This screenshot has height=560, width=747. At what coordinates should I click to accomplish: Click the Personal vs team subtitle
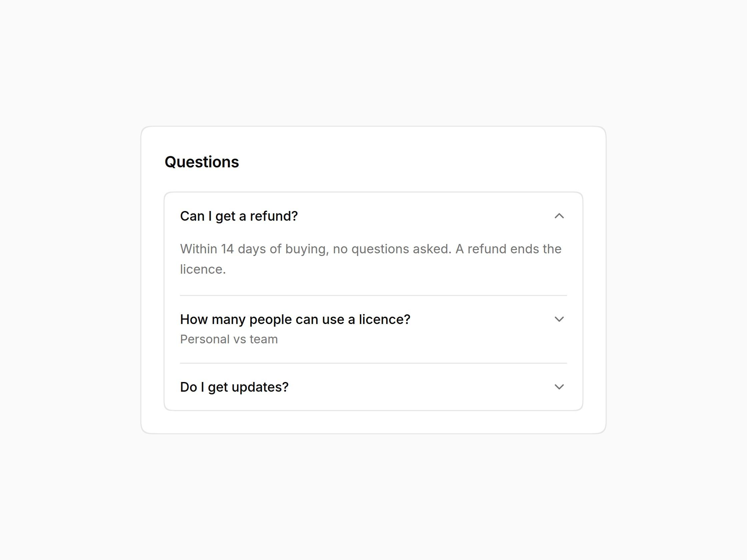click(x=229, y=339)
